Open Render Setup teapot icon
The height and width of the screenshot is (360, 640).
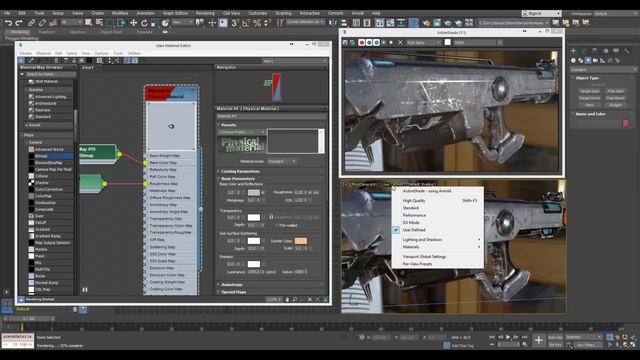(426, 23)
